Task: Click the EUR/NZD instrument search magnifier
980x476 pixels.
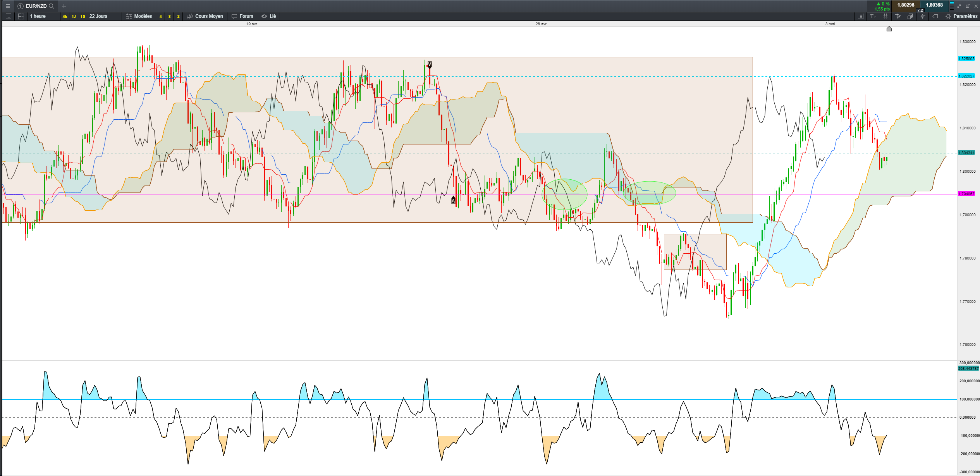Action: click(x=52, y=6)
